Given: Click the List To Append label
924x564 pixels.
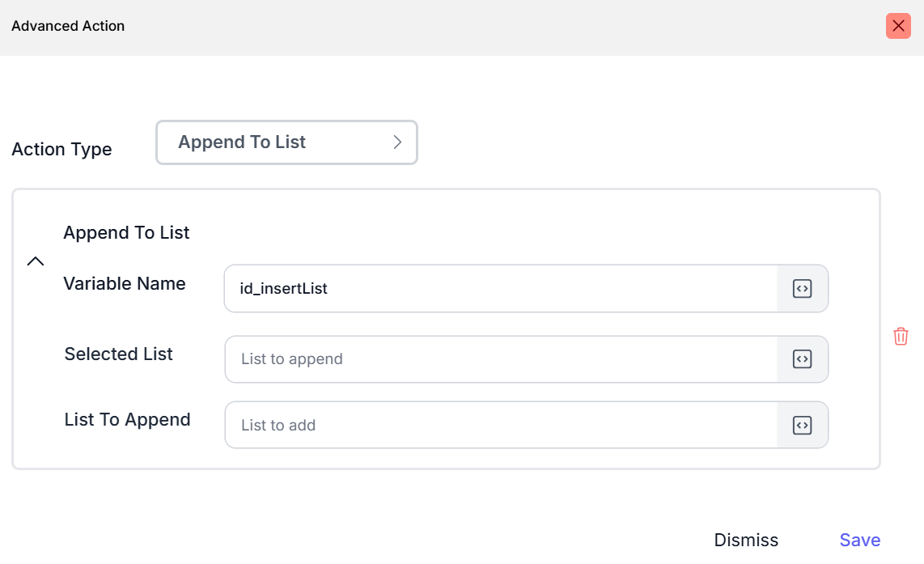Looking at the screenshot, I should [x=128, y=420].
